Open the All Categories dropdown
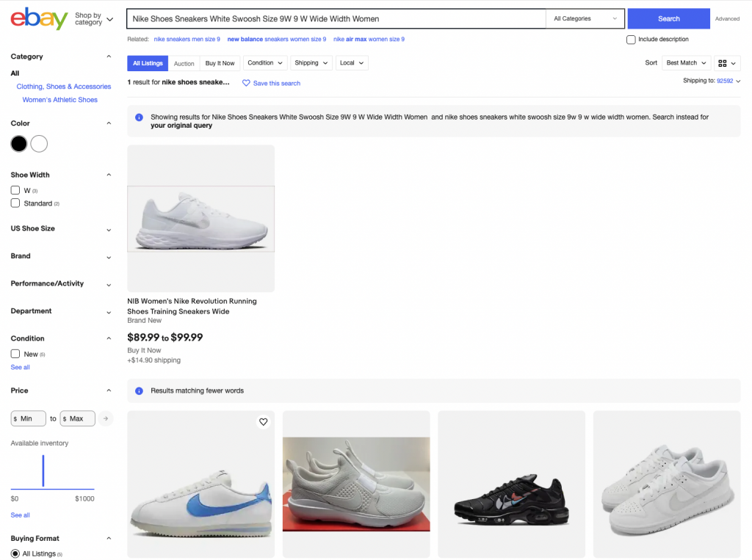Viewport: 752px width, 560px height. pos(585,18)
